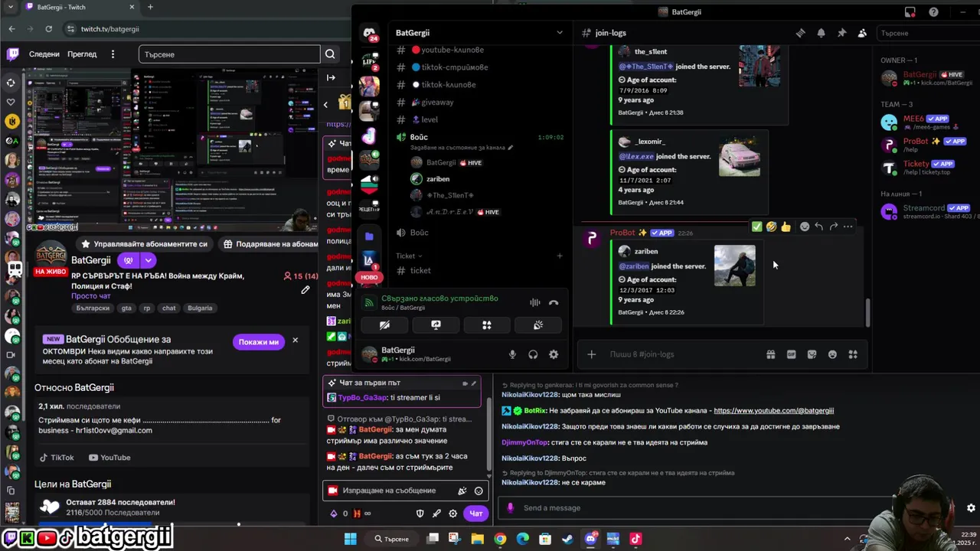Click Покажи ми recap button
The image size is (980, 551).
(259, 342)
